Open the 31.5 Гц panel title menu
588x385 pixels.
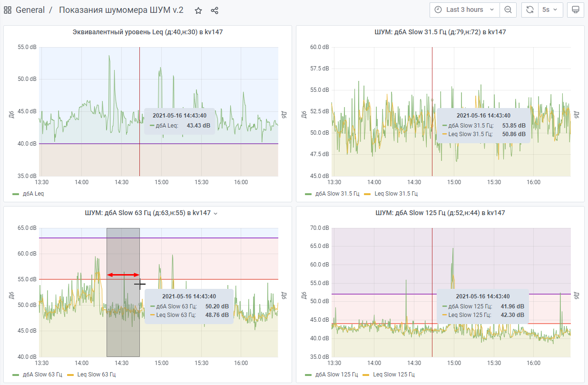tap(440, 32)
